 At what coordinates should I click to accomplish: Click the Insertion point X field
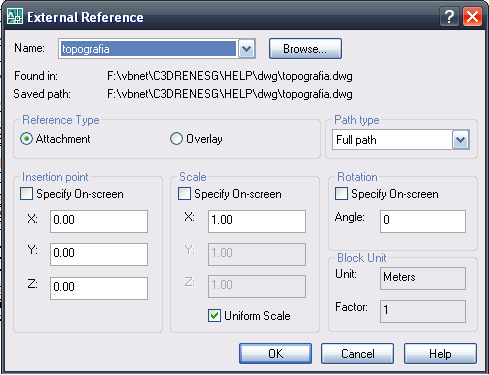tap(99, 221)
